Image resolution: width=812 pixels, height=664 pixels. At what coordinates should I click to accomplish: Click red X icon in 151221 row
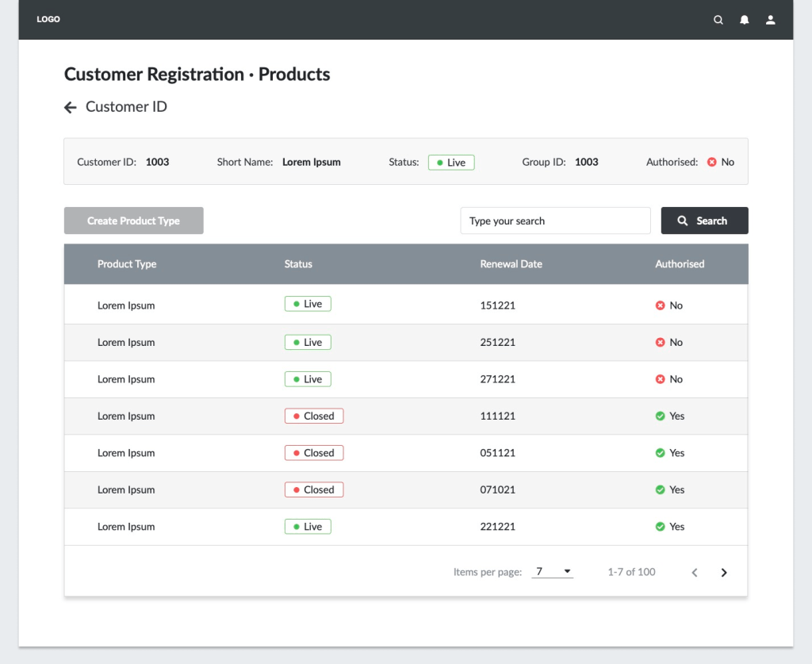point(660,305)
